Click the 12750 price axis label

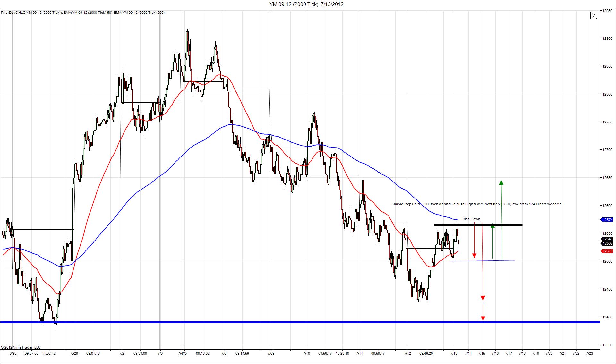607,122
